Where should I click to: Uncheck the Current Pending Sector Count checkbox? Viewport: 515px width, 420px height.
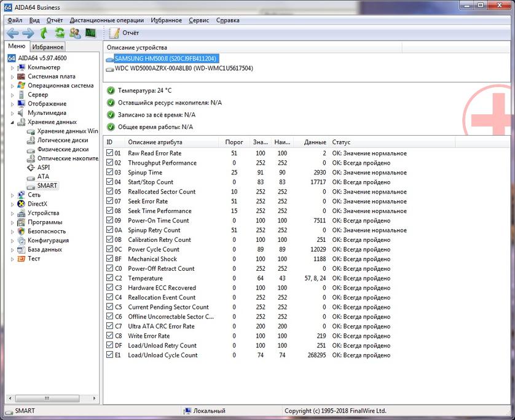click(110, 307)
